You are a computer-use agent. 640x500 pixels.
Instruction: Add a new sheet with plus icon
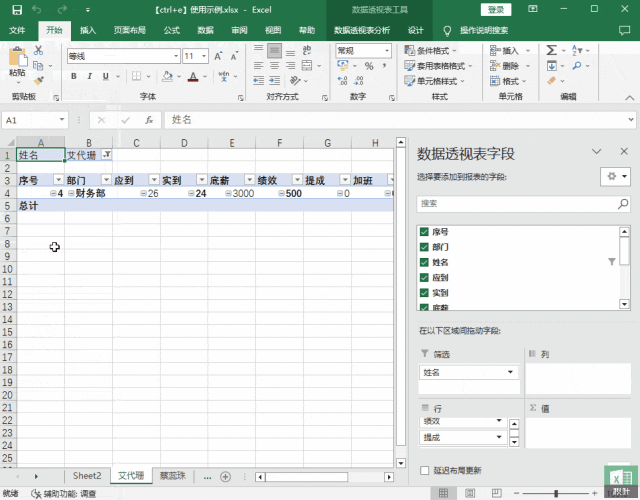[x=225, y=476]
